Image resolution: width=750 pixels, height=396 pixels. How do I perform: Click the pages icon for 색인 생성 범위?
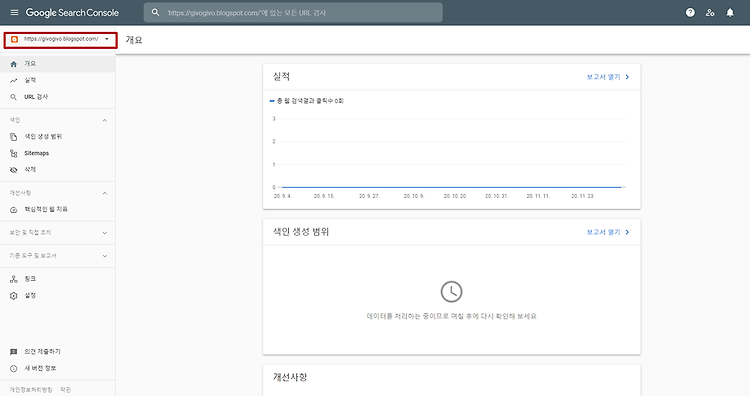point(13,137)
